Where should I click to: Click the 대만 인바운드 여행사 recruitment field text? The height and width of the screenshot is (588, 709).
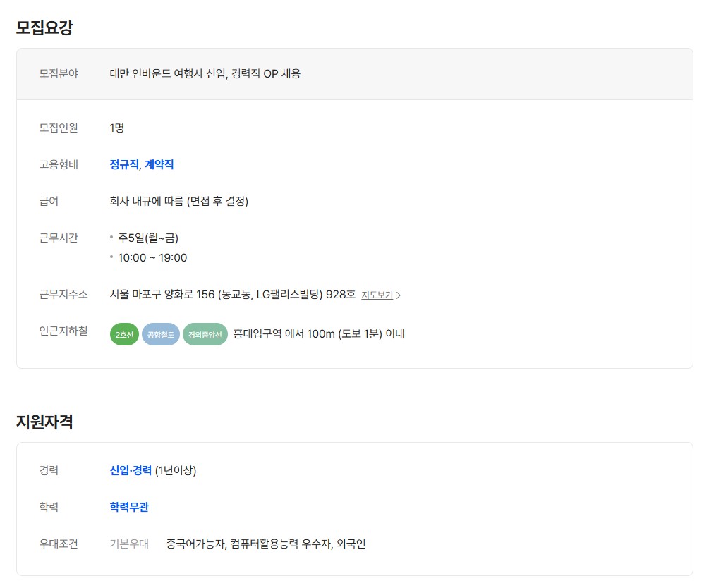205,73
